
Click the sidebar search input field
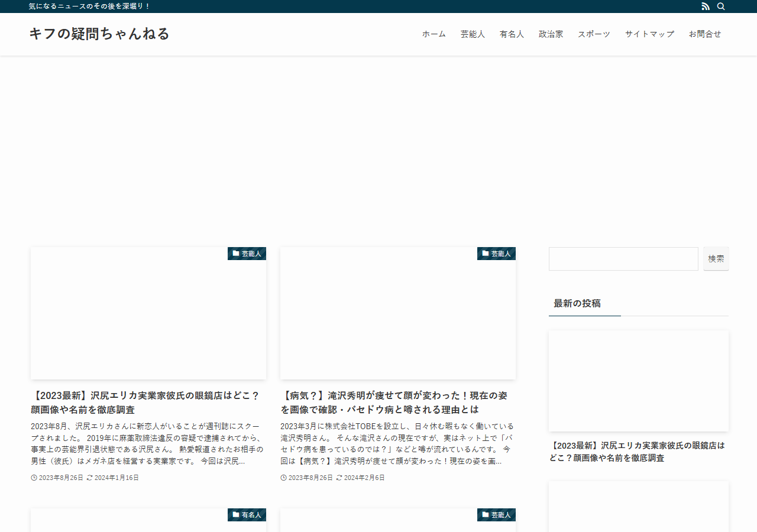click(x=623, y=259)
